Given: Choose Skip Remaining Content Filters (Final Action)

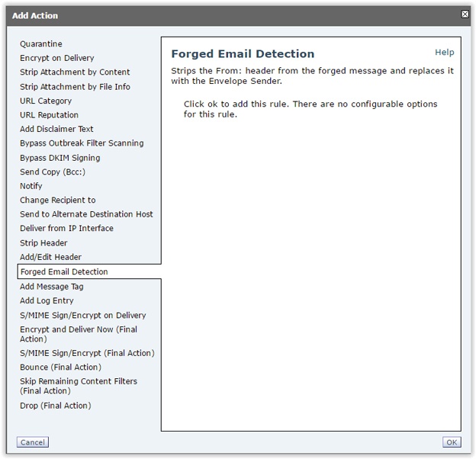Looking at the screenshot, I should [x=79, y=386].
